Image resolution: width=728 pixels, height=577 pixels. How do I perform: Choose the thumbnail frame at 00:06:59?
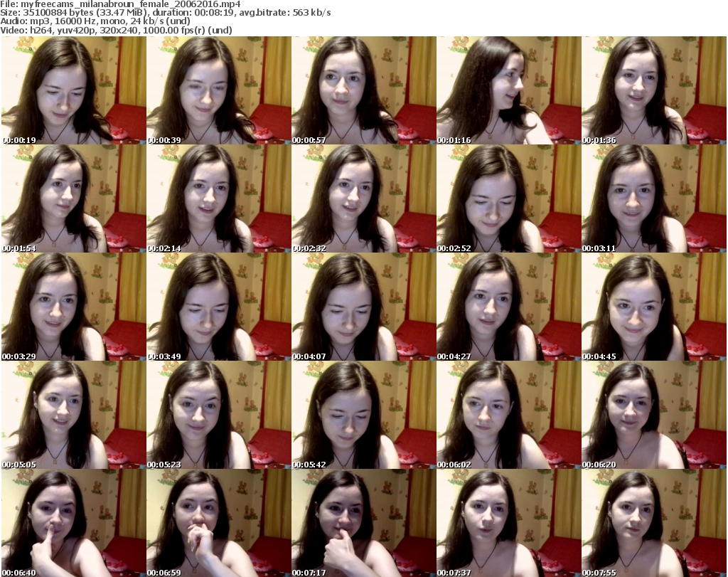pos(219,523)
